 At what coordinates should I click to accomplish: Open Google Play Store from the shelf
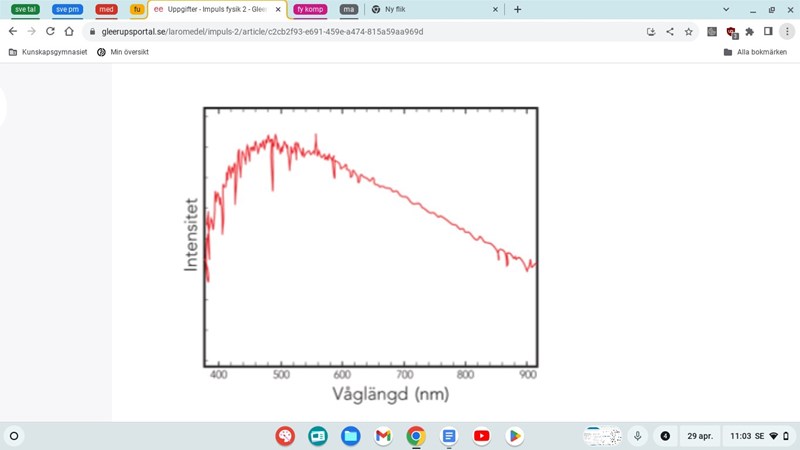click(515, 436)
